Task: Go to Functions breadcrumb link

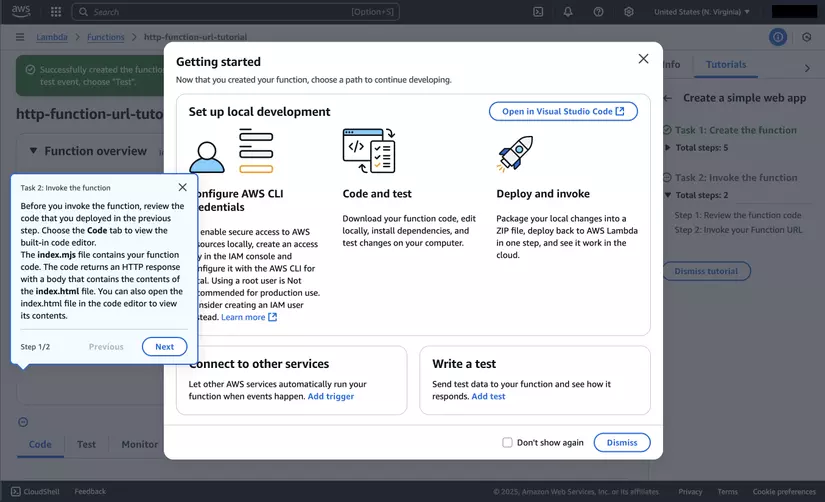Action: tap(106, 37)
